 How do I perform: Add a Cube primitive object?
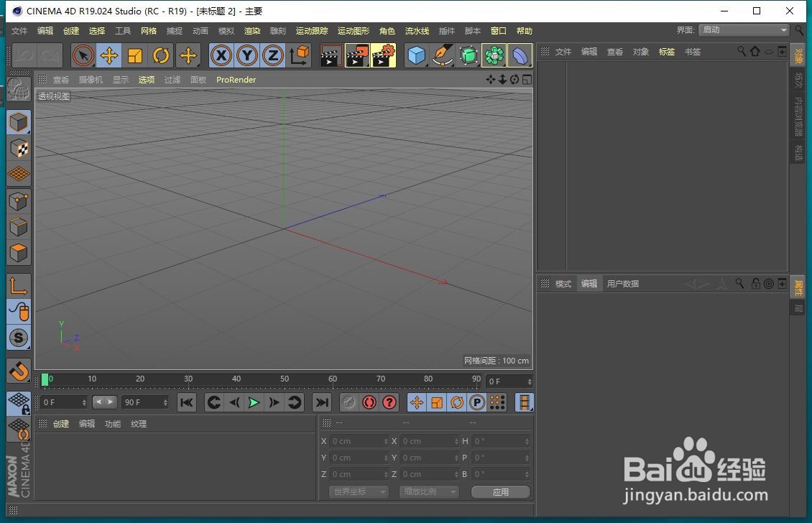pyautogui.click(x=417, y=55)
